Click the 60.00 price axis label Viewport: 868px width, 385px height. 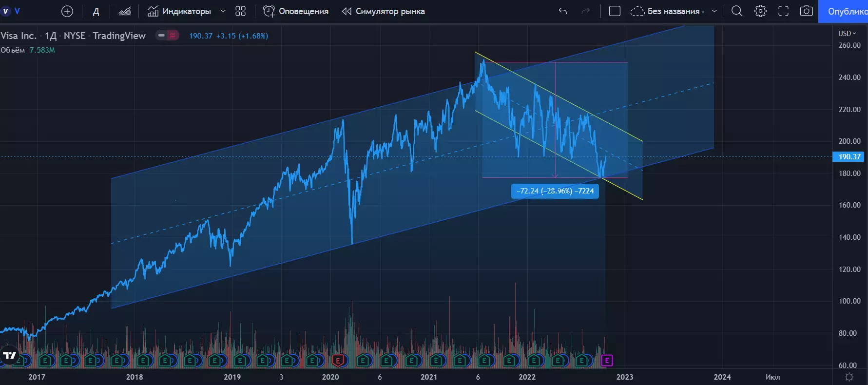pyautogui.click(x=848, y=365)
